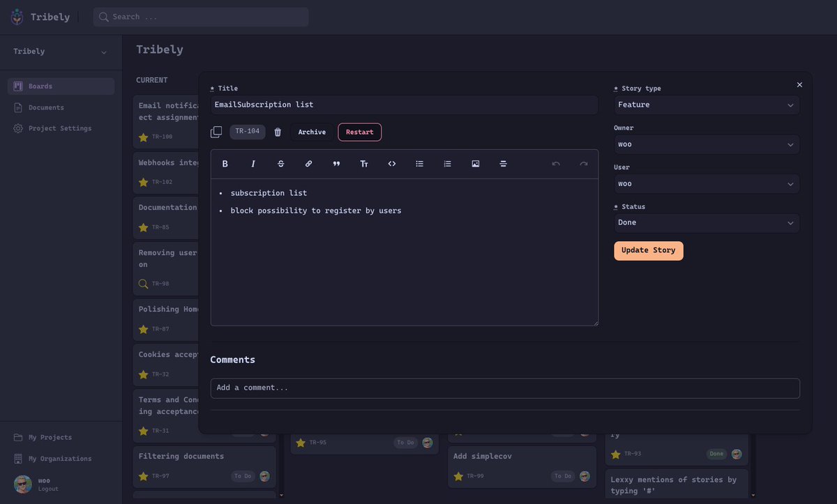Image resolution: width=837 pixels, height=504 pixels.
Task: Close the story dialog
Action: tap(799, 84)
